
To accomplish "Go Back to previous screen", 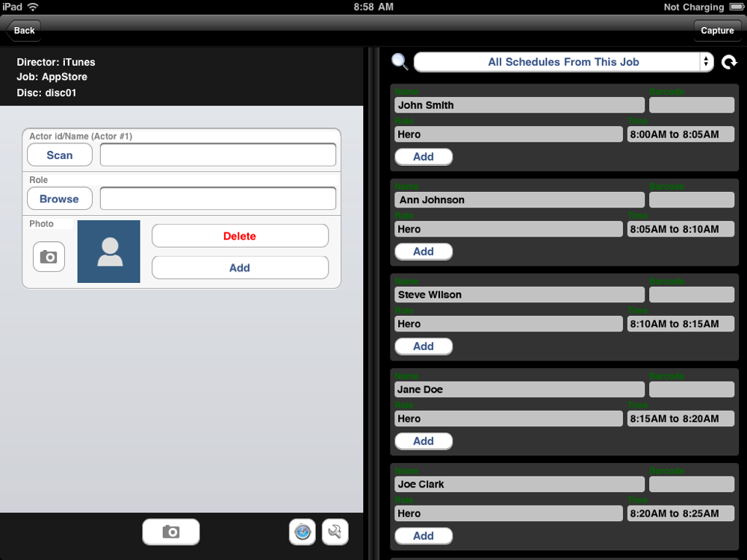I will point(23,31).
